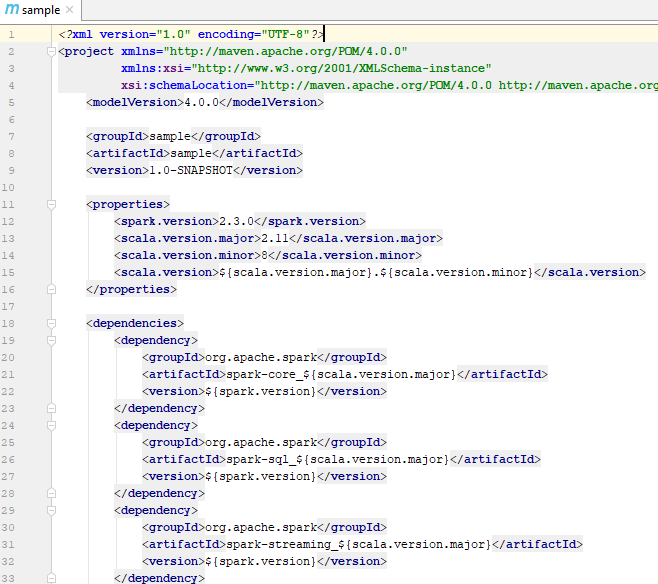The width and height of the screenshot is (658, 584).
Task: Click <groupId>sample</groupId> line
Action: 173,136
